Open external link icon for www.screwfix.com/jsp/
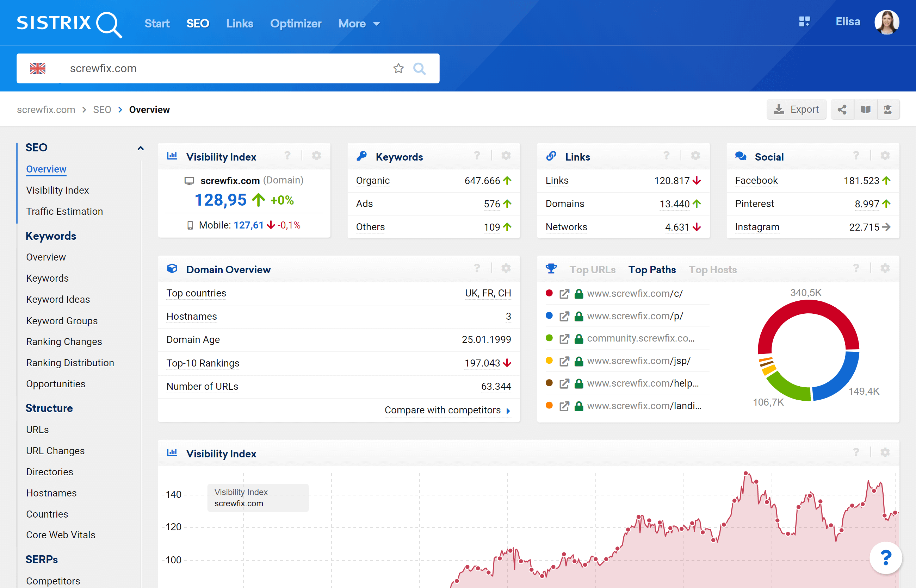This screenshot has width=916, height=588. (564, 361)
